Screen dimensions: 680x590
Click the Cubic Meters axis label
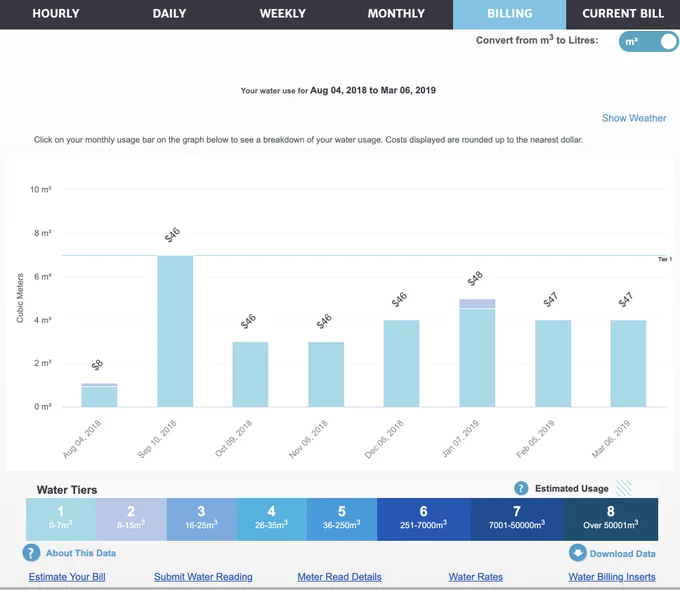tap(20, 298)
